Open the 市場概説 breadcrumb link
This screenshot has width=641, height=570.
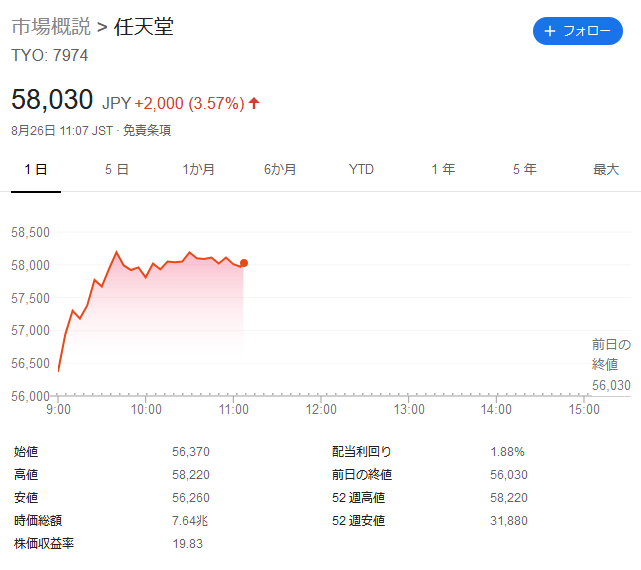pos(51,27)
